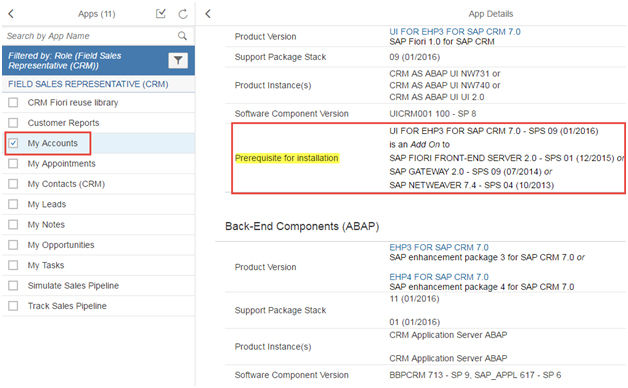Click the UICRM001 100 - SP 8 value
The image size is (628, 388).
(x=433, y=114)
